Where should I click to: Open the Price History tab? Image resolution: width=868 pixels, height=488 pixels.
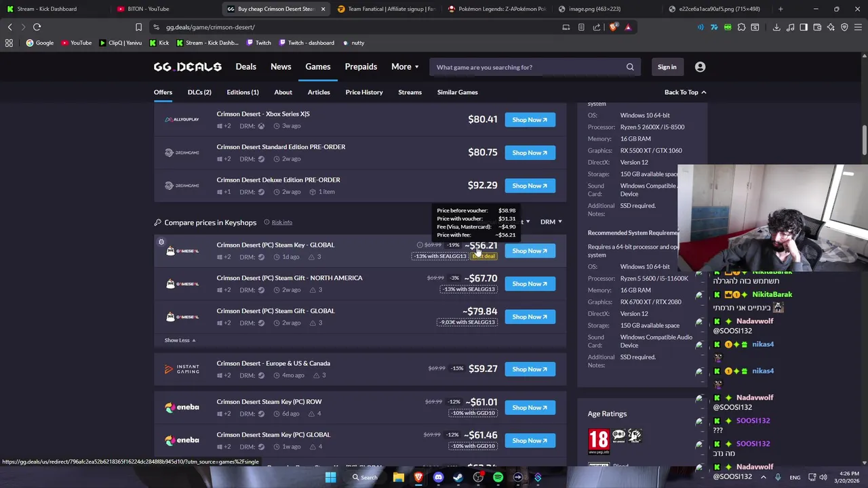pyautogui.click(x=364, y=92)
